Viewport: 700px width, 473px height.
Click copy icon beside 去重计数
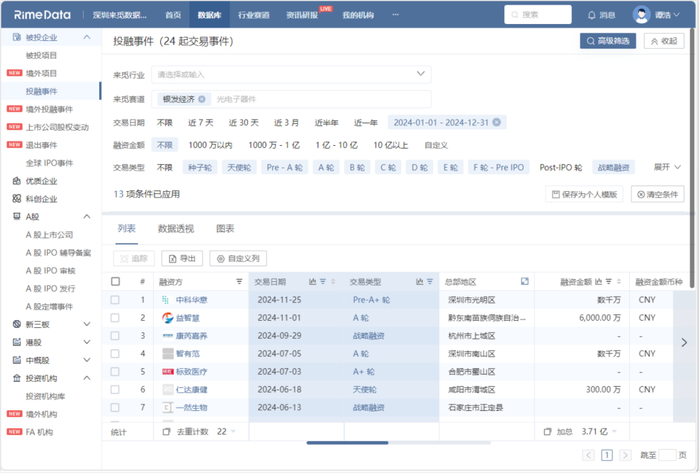point(167,432)
